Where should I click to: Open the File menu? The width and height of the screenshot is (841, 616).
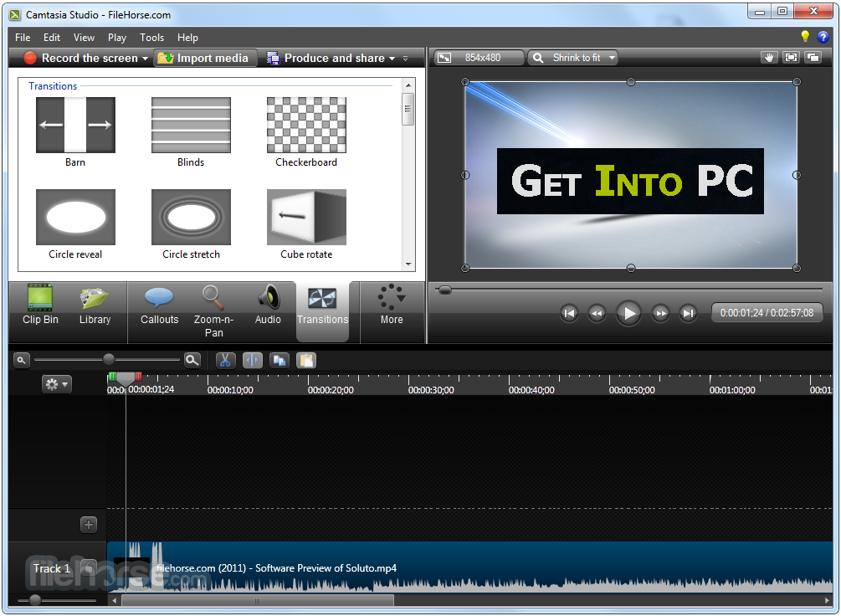[23, 38]
